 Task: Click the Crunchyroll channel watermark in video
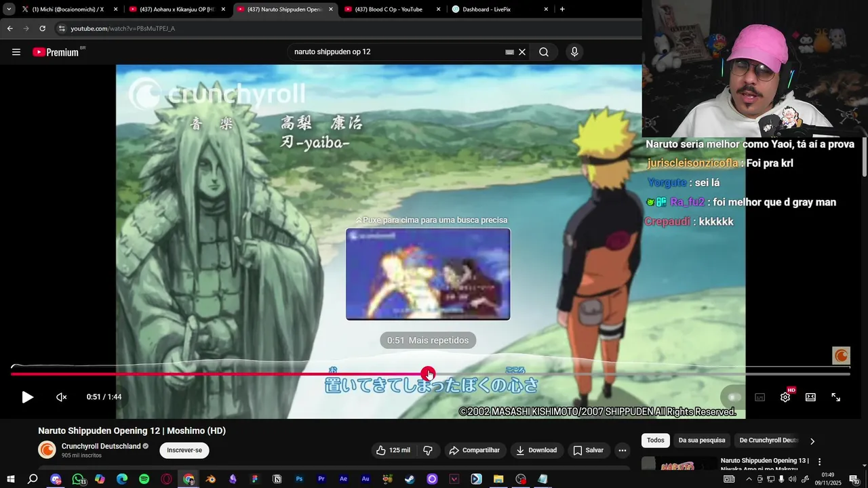tap(841, 355)
